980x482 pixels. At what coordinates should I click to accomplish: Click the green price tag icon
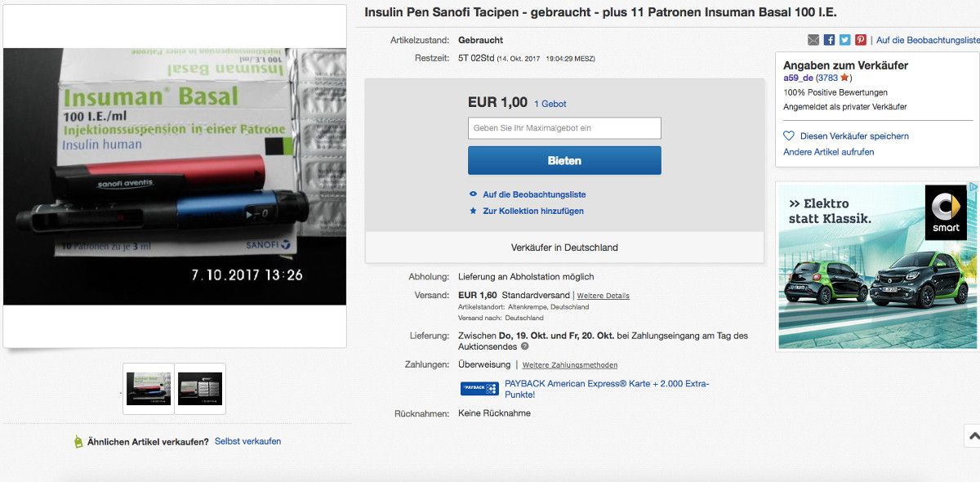point(78,442)
